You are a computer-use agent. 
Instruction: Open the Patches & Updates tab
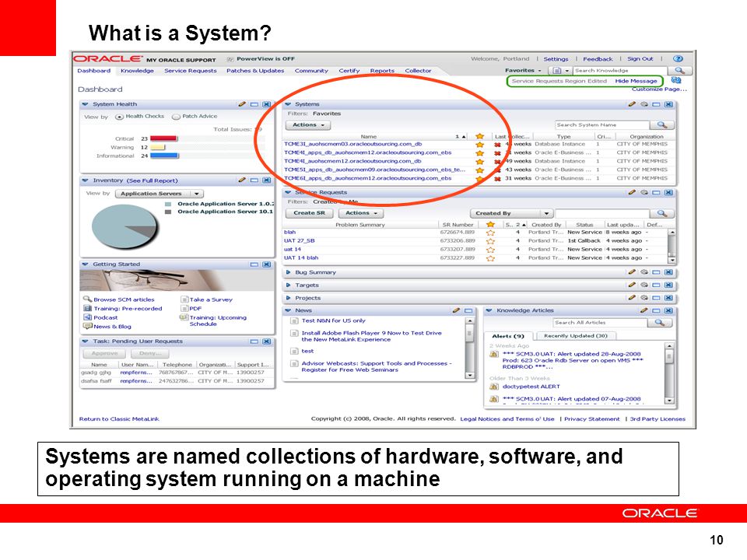[x=255, y=71]
